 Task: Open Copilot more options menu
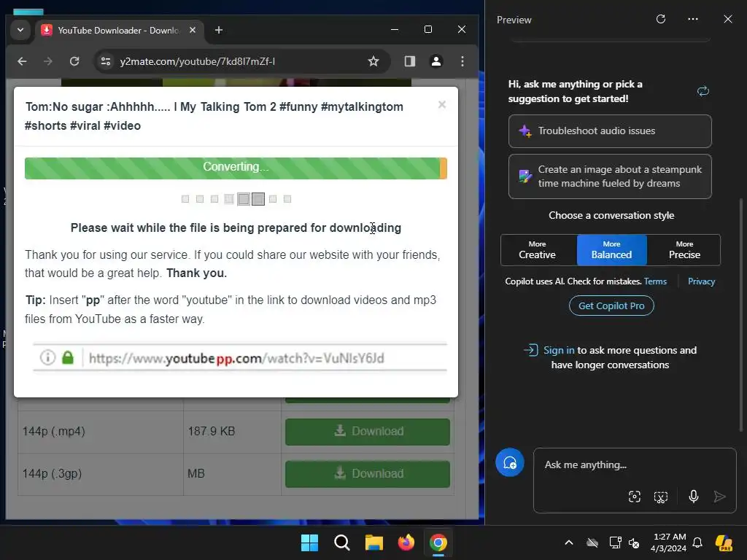[x=693, y=19]
